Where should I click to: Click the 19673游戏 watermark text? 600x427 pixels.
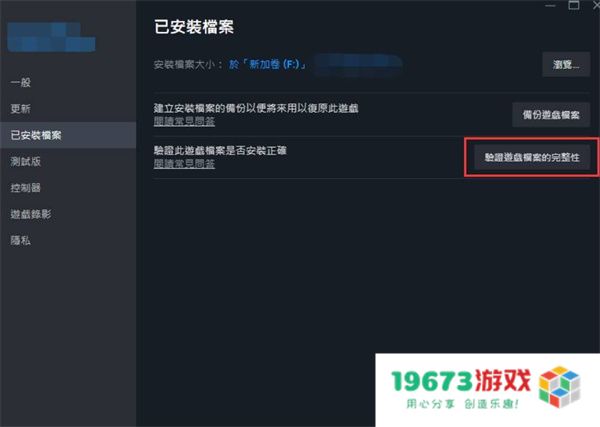461,381
